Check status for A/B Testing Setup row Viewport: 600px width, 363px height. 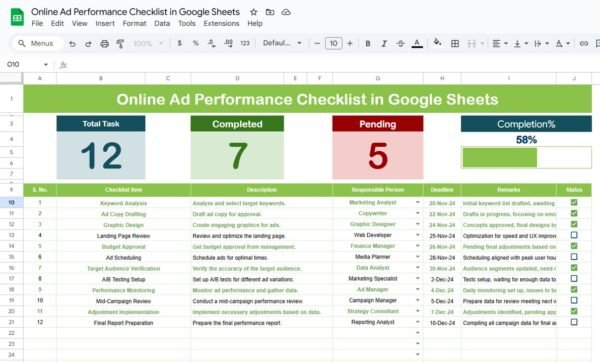click(x=574, y=278)
